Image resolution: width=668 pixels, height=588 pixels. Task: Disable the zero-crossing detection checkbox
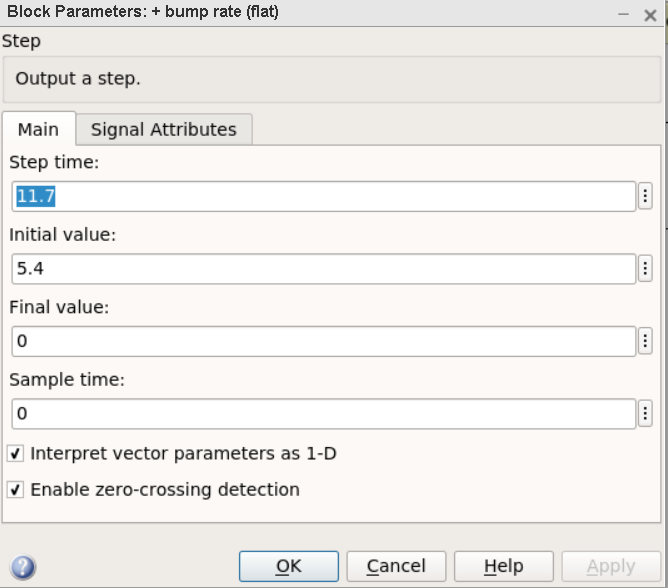click(15, 490)
